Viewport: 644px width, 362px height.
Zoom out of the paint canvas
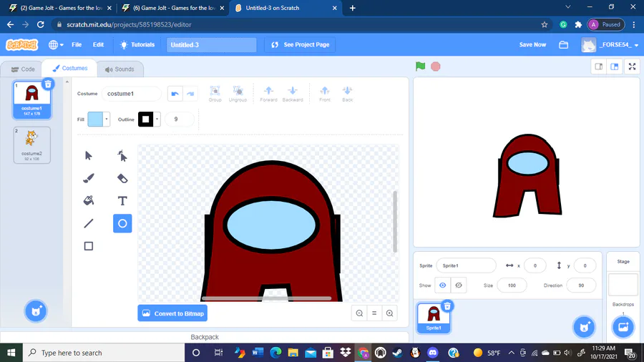pos(359,313)
